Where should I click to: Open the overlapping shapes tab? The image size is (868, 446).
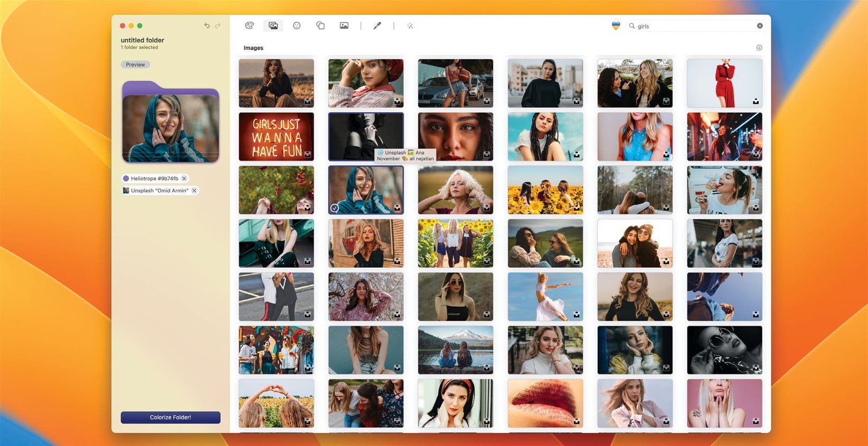(321, 25)
